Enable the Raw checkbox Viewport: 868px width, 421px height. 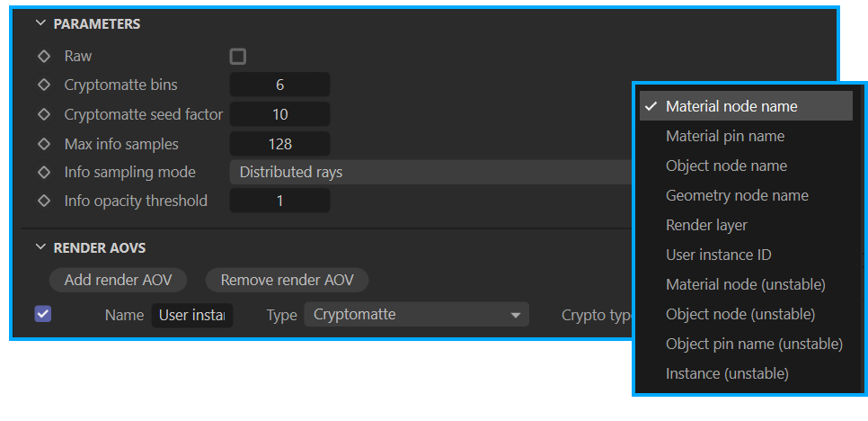[x=237, y=57]
